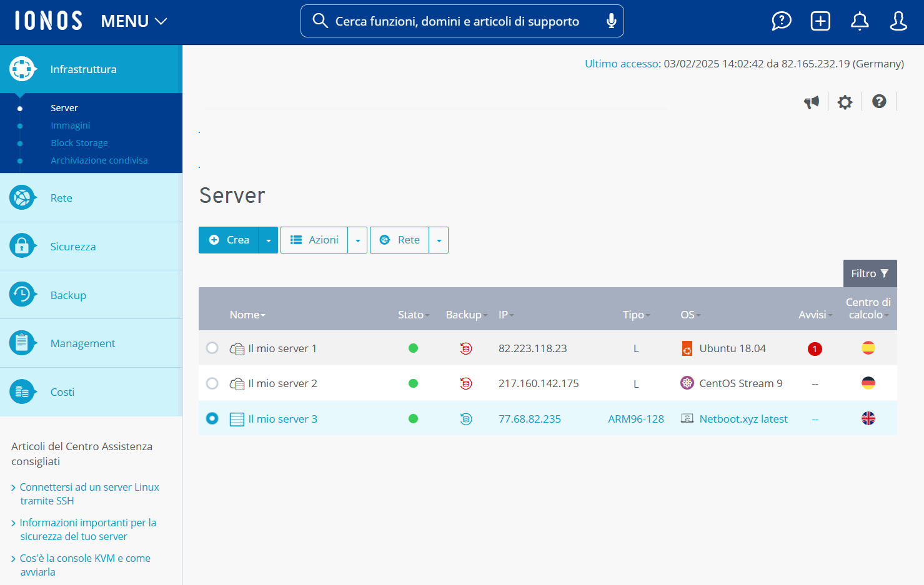
Task: Click the IONOS logo
Action: click(x=49, y=21)
